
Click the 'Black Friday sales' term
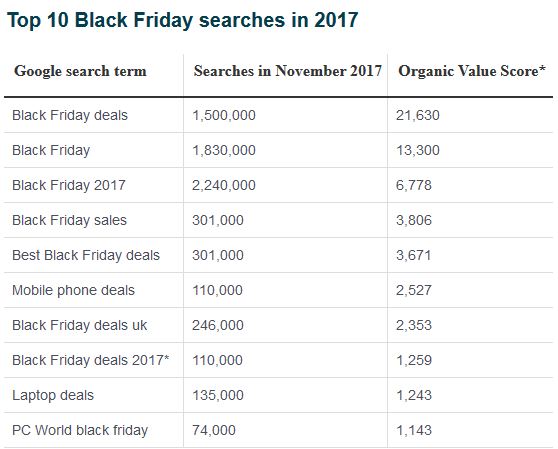coord(69,220)
